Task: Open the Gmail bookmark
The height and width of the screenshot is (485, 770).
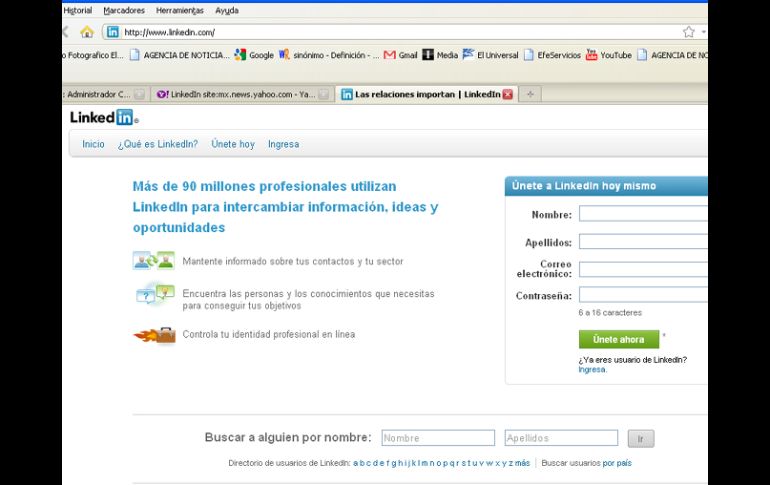Action: (401, 55)
